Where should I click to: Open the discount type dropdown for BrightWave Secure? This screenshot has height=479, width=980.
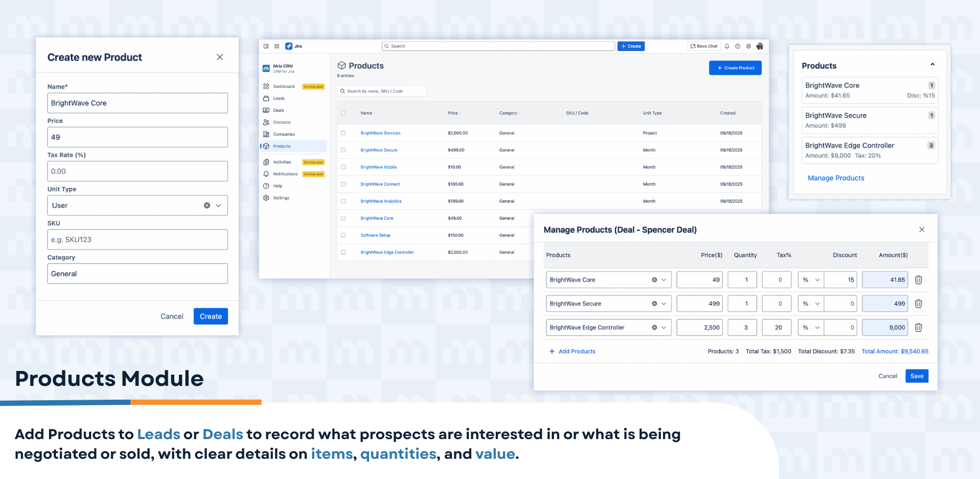click(811, 304)
